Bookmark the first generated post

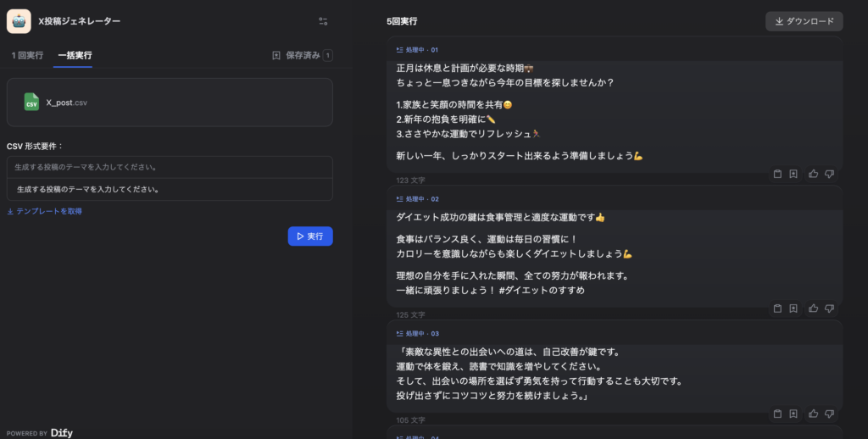(x=793, y=174)
